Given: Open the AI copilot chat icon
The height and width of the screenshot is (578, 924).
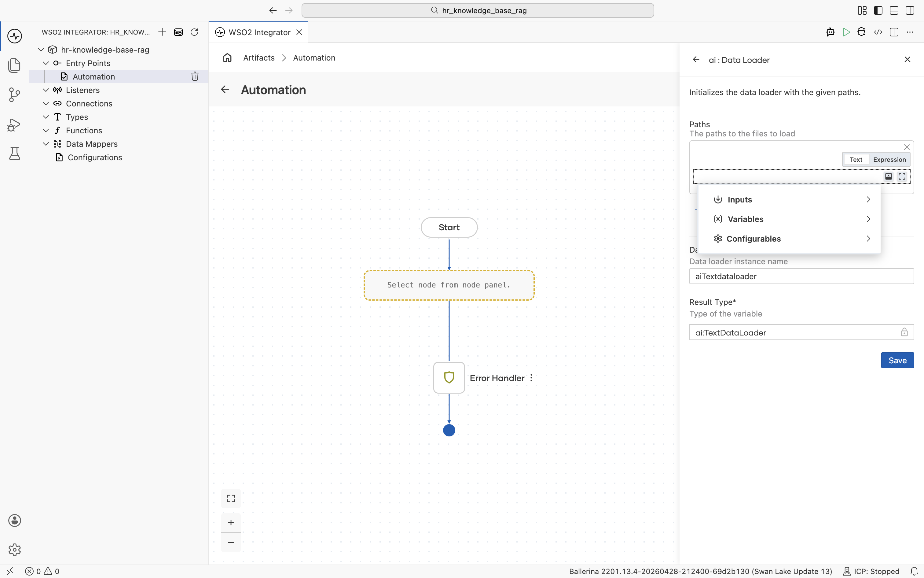Looking at the screenshot, I should click(x=830, y=32).
